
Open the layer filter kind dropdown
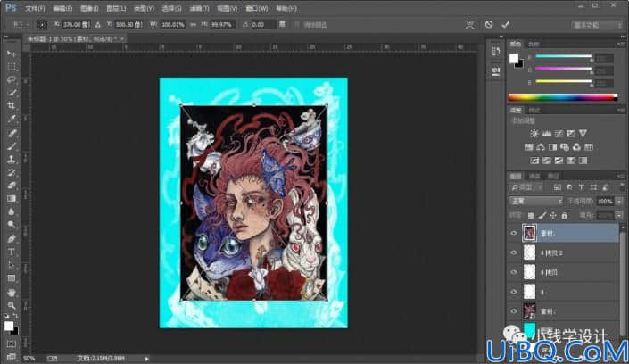(527, 187)
